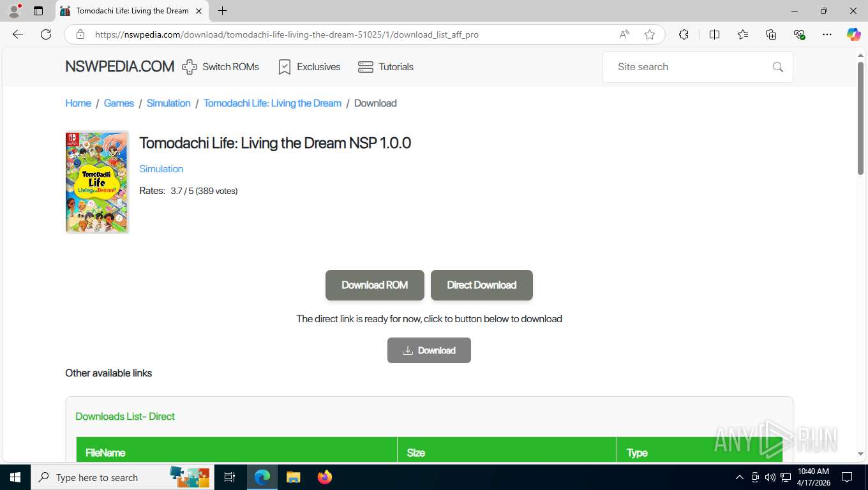Go to NSWPEDIA.COM site logo

click(119, 66)
